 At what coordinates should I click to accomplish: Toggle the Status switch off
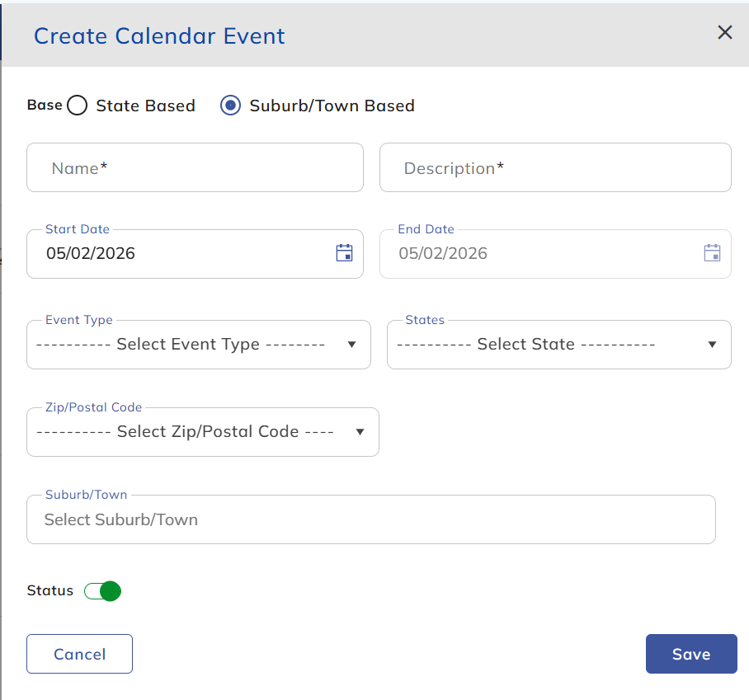[x=103, y=591]
